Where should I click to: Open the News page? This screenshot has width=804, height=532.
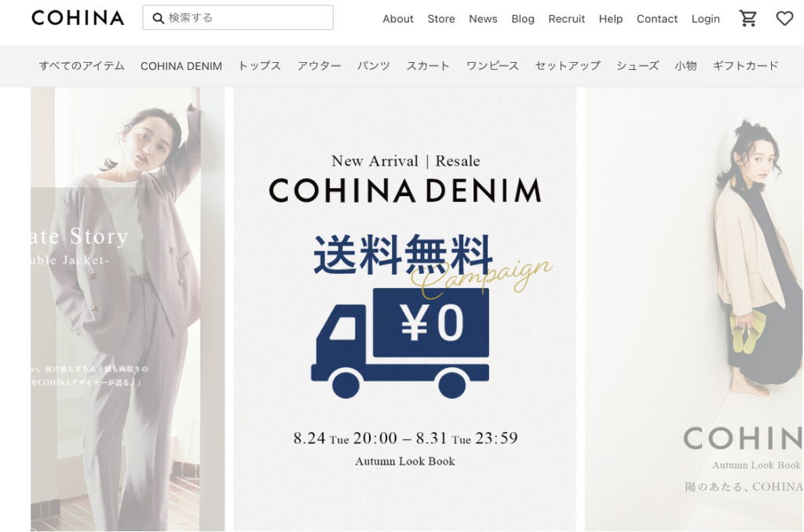(483, 19)
